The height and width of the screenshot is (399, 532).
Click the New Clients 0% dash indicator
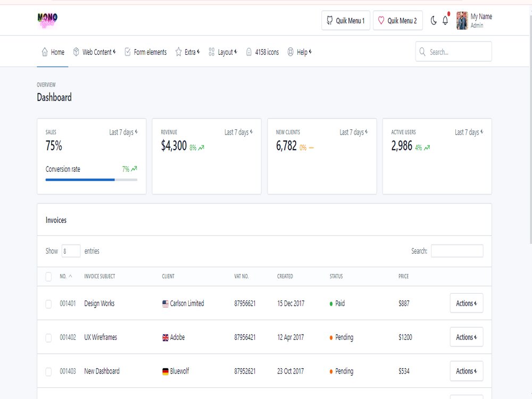tap(311, 148)
